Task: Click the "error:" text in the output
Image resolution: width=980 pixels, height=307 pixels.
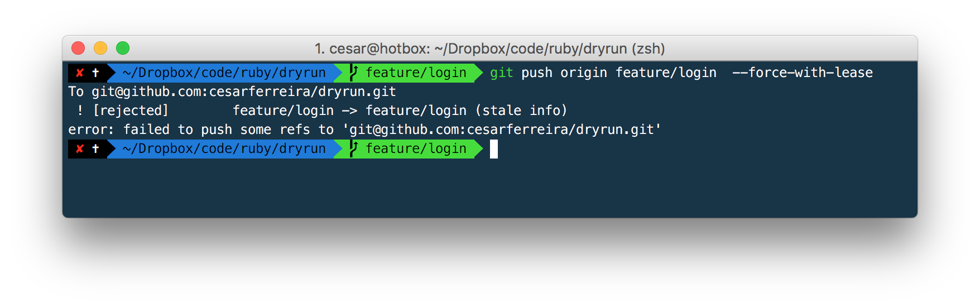Action: pos(91,129)
